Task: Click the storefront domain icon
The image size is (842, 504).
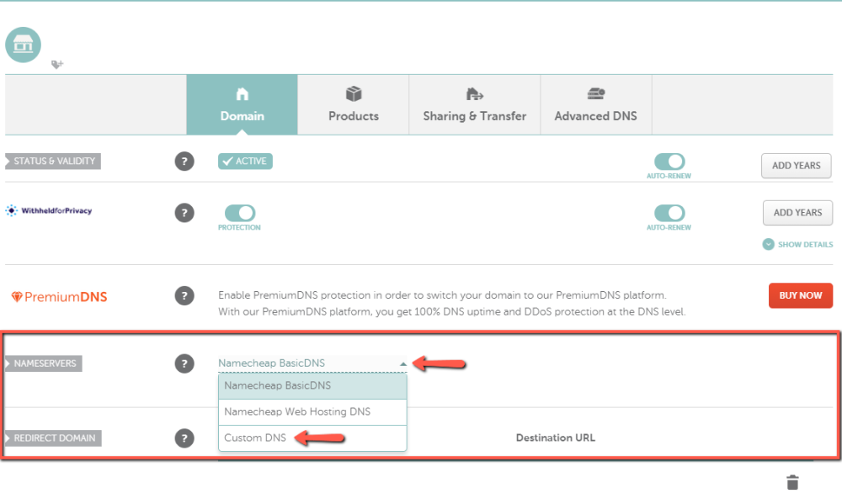Action: click(23, 45)
